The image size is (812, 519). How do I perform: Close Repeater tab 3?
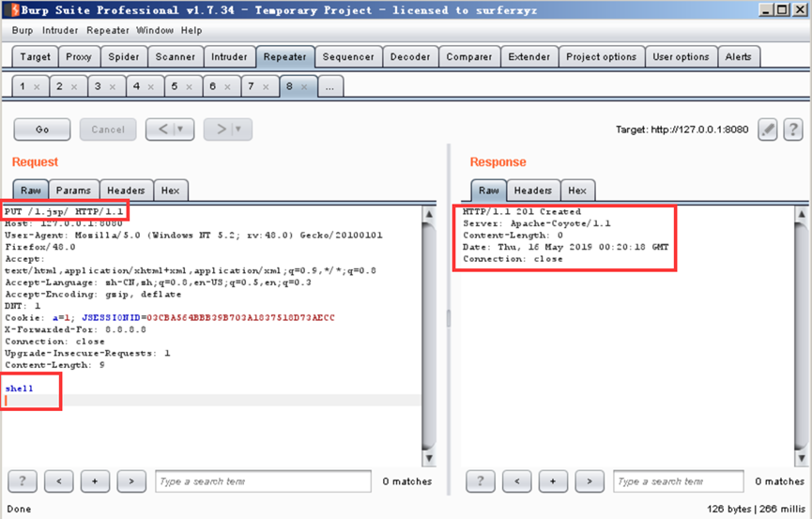[113, 87]
